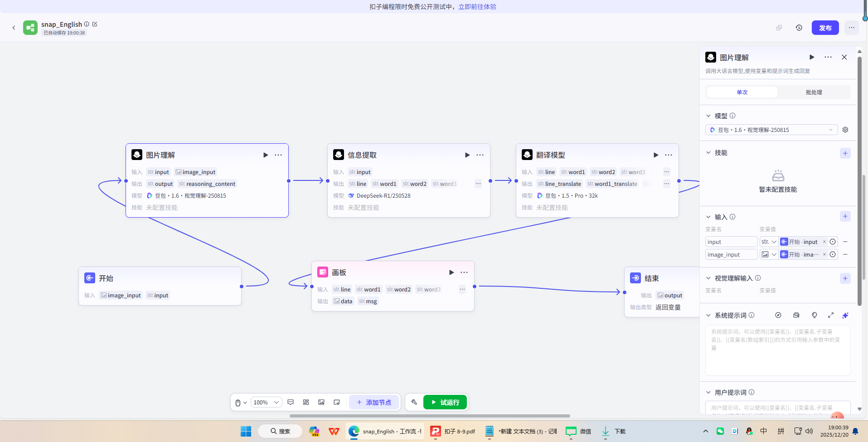The height and width of the screenshot is (442, 868).
Task: Click the auto-layout grid icon in toolbar
Action: click(x=306, y=402)
